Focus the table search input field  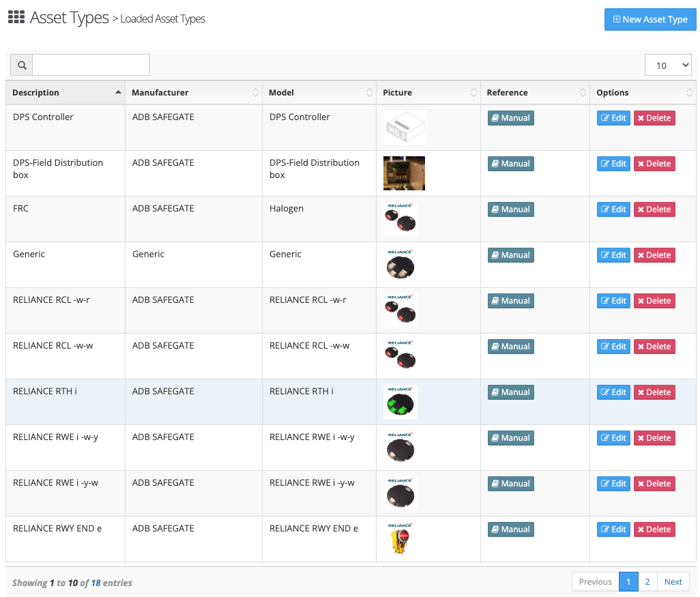point(91,65)
